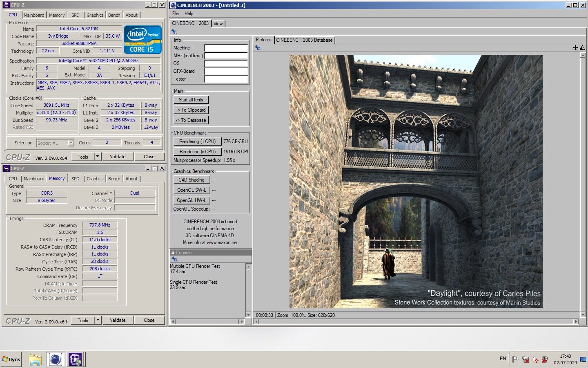Open the About tab in the top CPU-Z window
The height and width of the screenshot is (368, 588).
coord(131,15)
